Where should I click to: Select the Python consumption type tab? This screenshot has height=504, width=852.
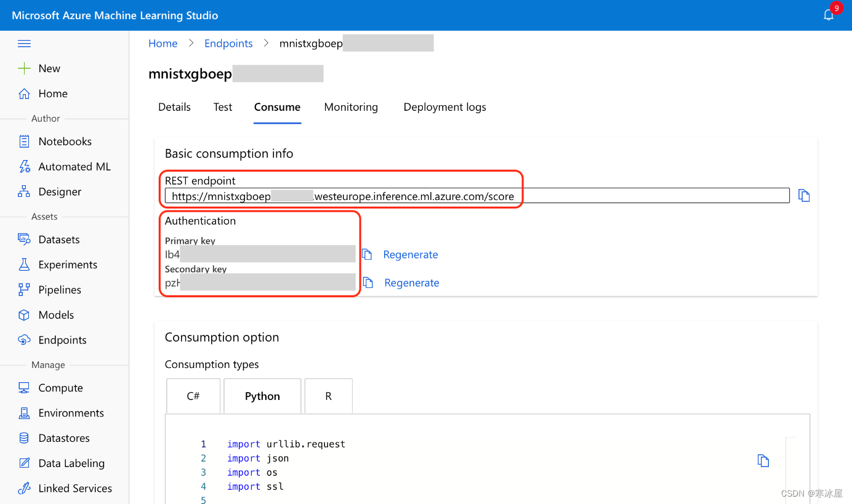click(x=262, y=396)
